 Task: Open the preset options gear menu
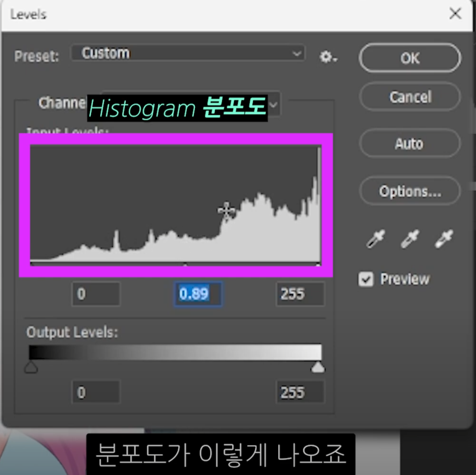point(328,57)
